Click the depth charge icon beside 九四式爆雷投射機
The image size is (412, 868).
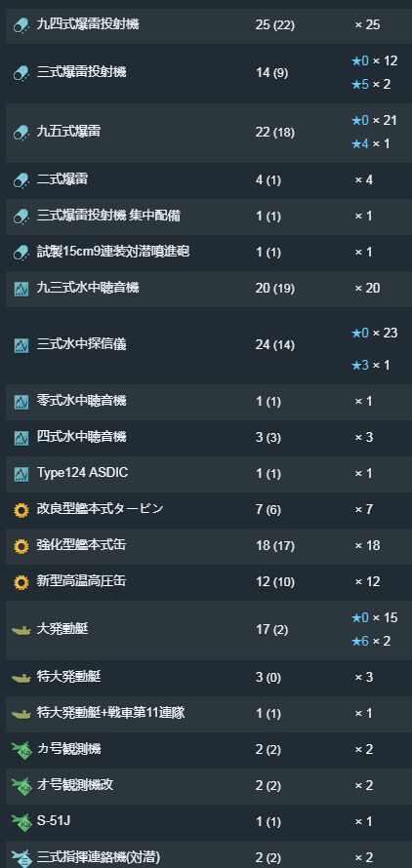tap(21, 25)
